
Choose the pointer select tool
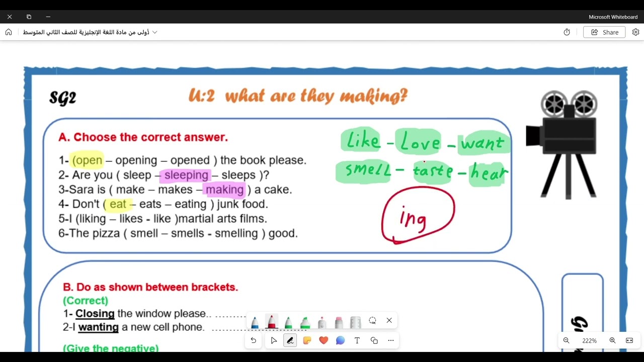coord(274,340)
